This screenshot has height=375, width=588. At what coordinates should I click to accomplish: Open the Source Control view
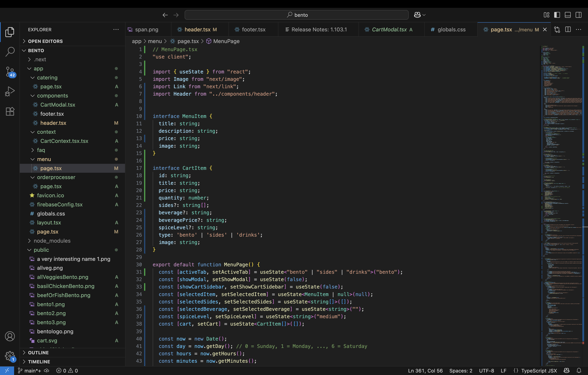tap(10, 72)
